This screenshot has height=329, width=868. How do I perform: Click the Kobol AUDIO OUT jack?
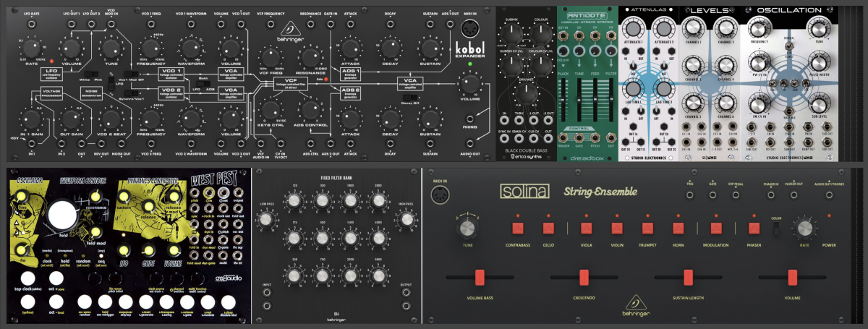470,143
